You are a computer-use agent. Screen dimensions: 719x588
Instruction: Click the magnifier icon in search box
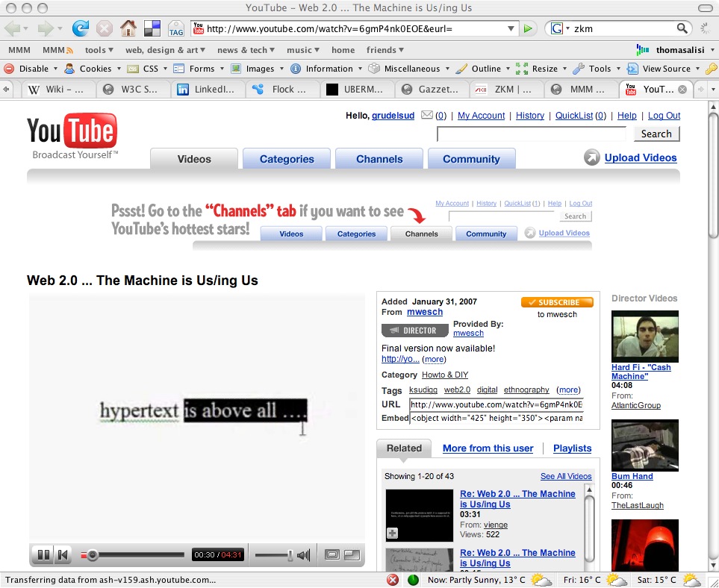pos(682,28)
